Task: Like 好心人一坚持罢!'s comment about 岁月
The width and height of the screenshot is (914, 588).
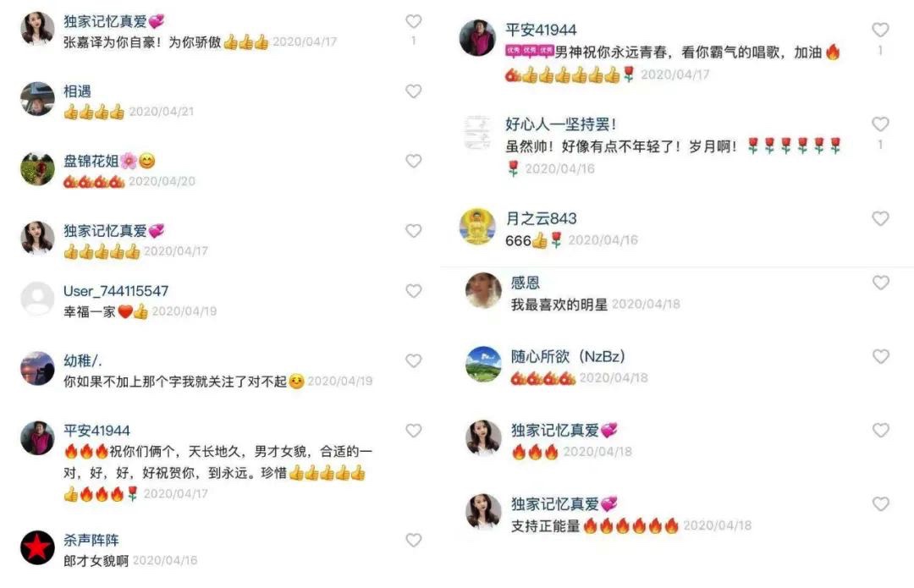Action: point(880,124)
